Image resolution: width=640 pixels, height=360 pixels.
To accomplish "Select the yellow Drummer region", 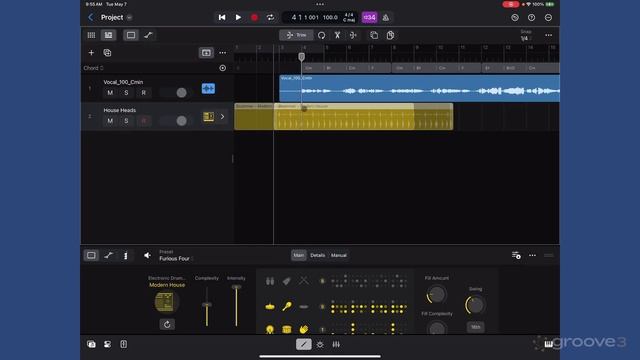I will click(344, 117).
